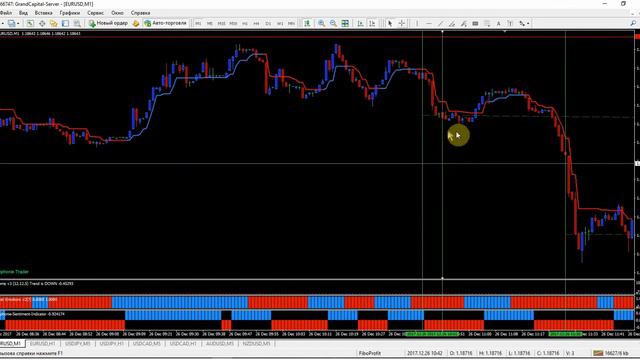640x360 pixels.
Task: Choose the Fibonacci Retracement tool
Action: click(x=464, y=24)
